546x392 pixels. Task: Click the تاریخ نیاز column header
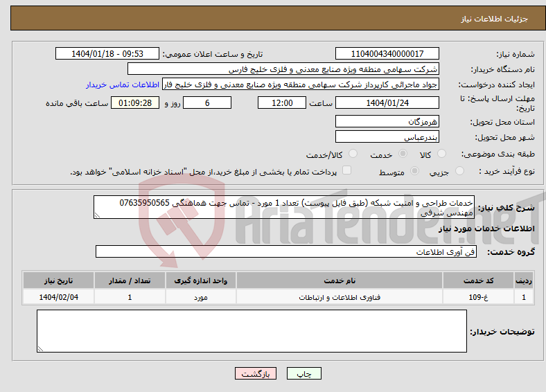[58, 280]
